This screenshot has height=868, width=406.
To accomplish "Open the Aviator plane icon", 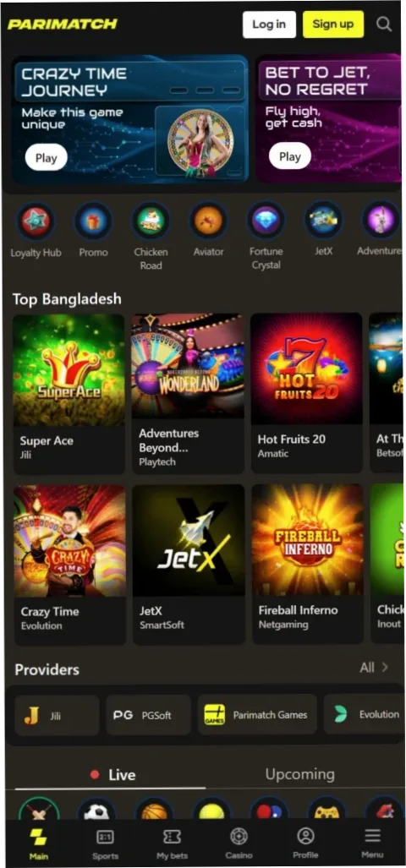I will 208,221.
